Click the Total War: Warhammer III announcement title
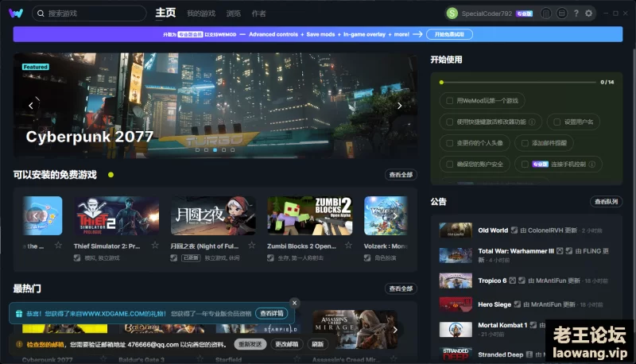This screenshot has width=636, height=364. 516,251
